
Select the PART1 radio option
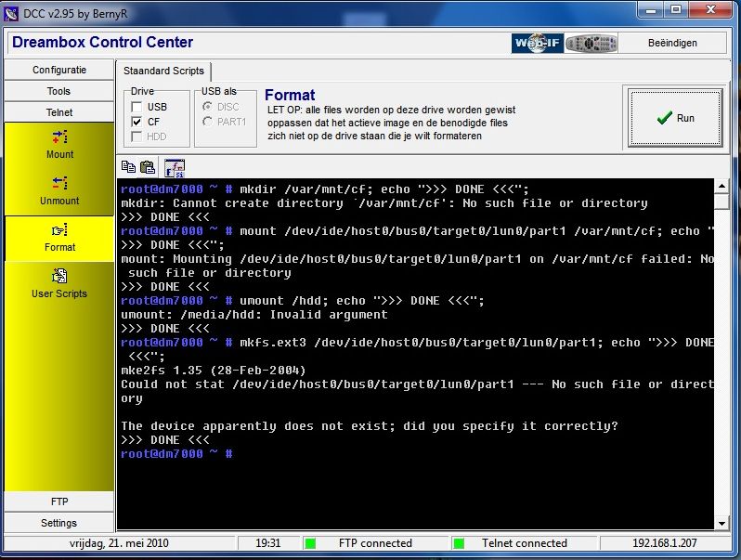pos(207,122)
